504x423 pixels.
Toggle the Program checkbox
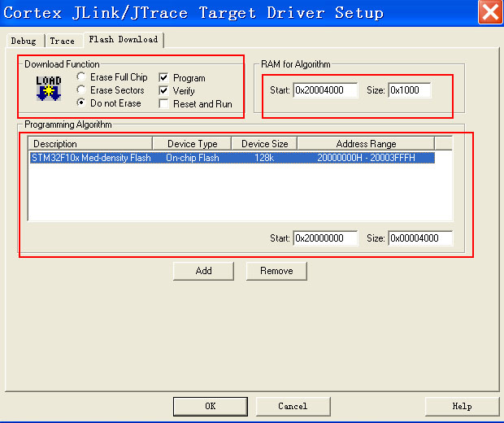coord(163,78)
